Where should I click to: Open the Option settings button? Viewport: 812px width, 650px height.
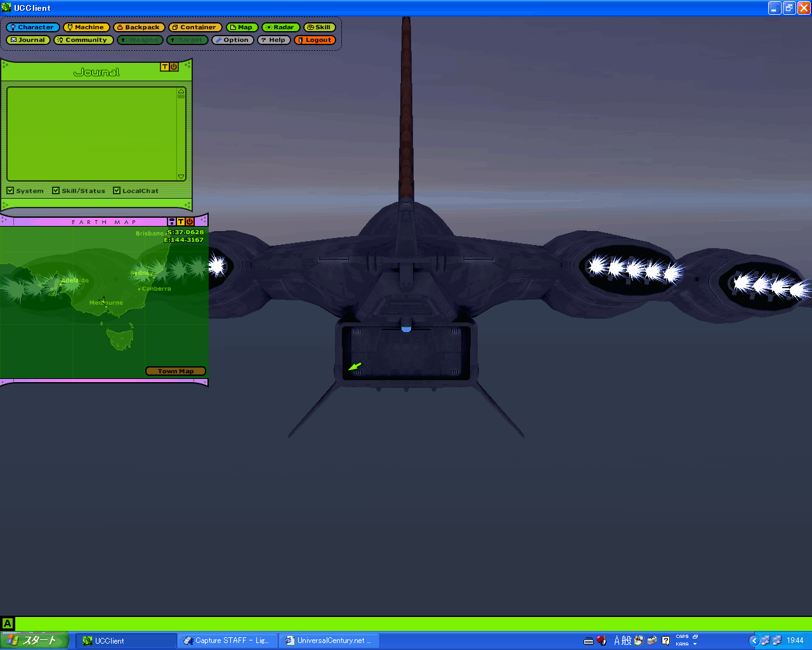[233, 40]
